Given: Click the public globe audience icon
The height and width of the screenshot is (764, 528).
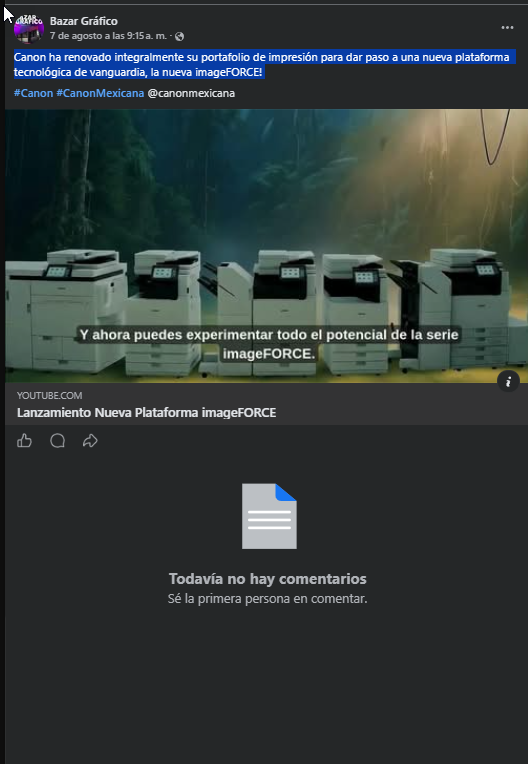Looking at the screenshot, I should pos(179,36).
